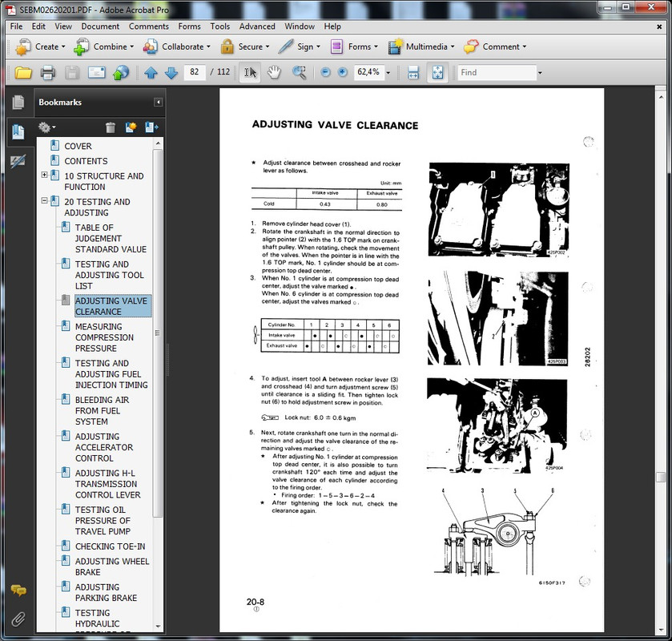The image size is (672, 641).
Task: Click the Find search field
Action: coord(497,72)
